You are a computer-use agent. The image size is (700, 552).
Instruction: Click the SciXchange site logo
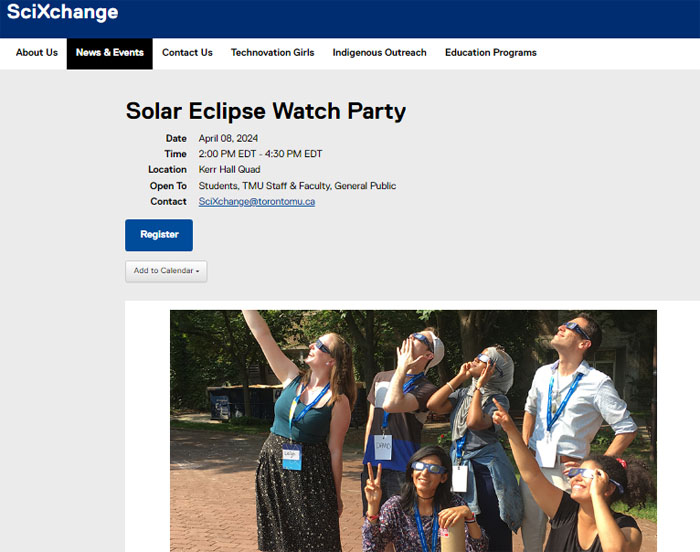point(62,13)
